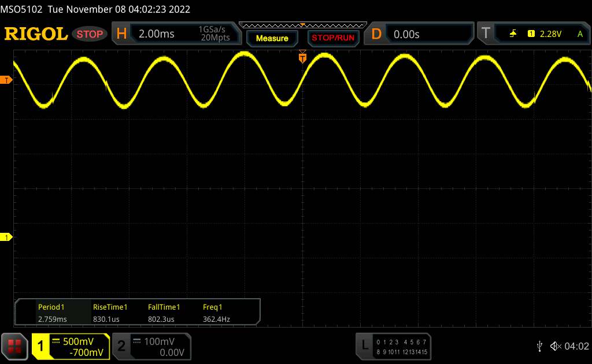Click the orange D delay icon
Image resolution: width=592 pixels, height=364 pixels.
376,34
